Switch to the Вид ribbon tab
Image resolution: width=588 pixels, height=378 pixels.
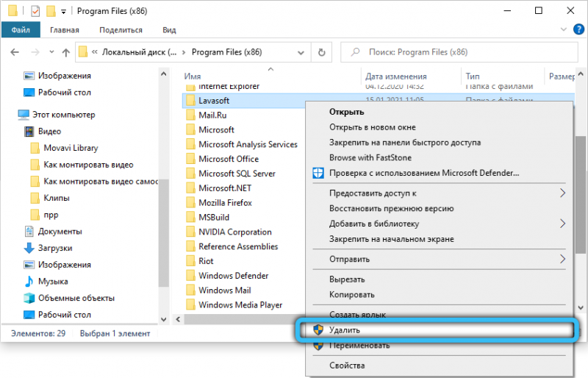click(169, 30)
